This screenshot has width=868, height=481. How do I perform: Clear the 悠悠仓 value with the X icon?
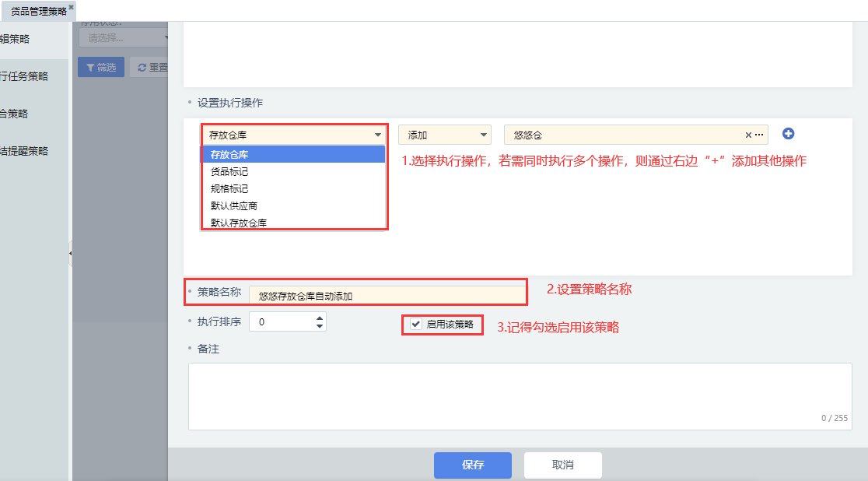click(x=748, y=135)
